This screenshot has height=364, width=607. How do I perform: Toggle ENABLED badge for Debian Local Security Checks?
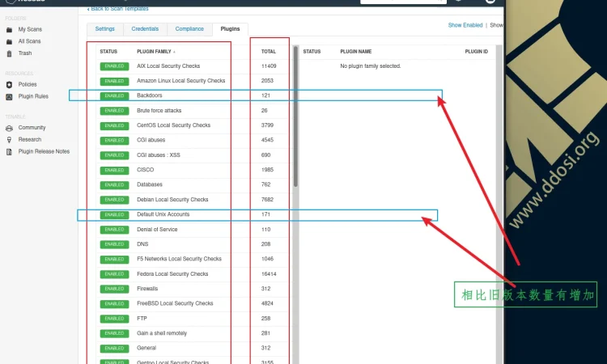tap(114, 200)
